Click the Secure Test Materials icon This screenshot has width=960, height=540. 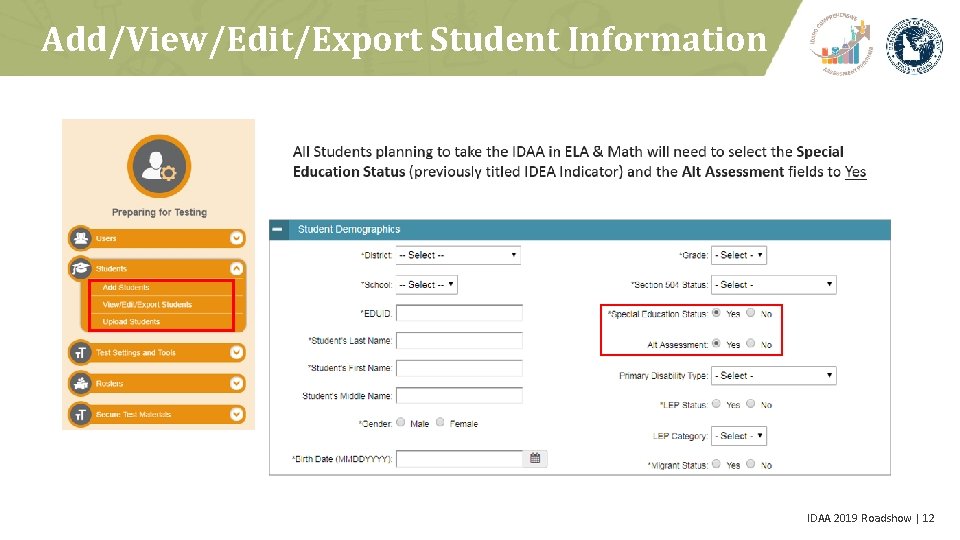pos(80,414)
